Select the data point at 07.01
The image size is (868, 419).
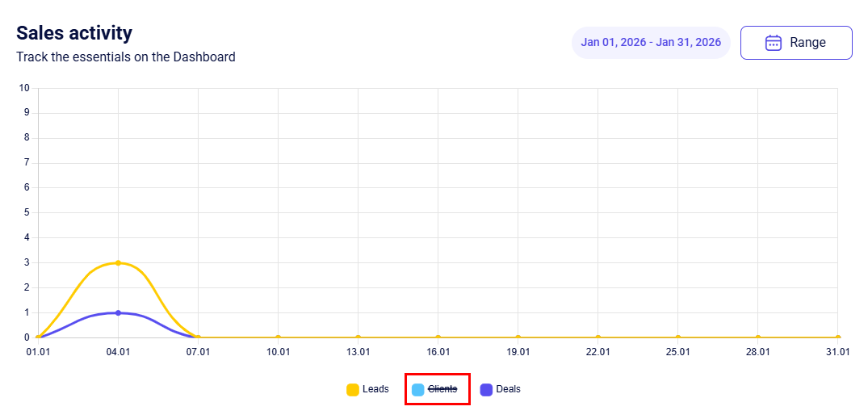click(x=198, y=337)
